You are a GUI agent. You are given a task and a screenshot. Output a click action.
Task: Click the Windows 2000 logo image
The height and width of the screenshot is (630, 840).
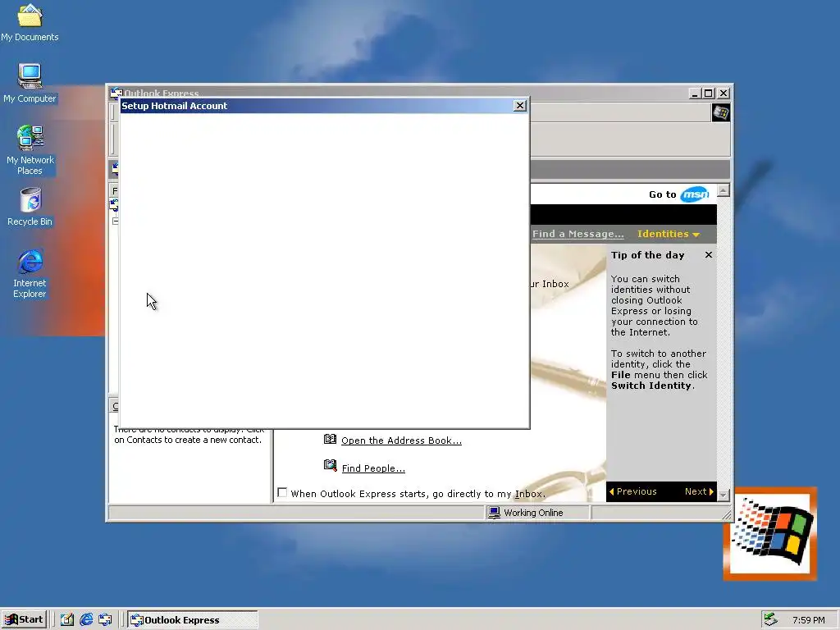[x=769, y=533]
